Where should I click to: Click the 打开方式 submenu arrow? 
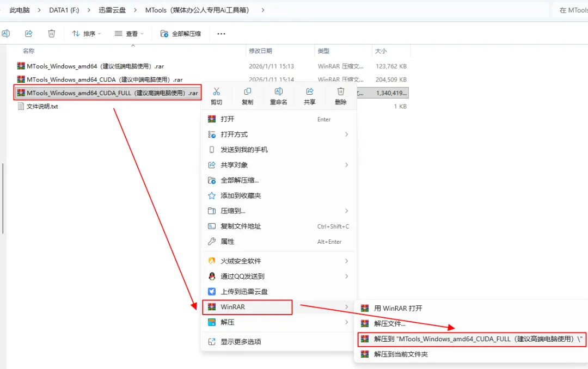pyautogui.click(x=346, y=134)
